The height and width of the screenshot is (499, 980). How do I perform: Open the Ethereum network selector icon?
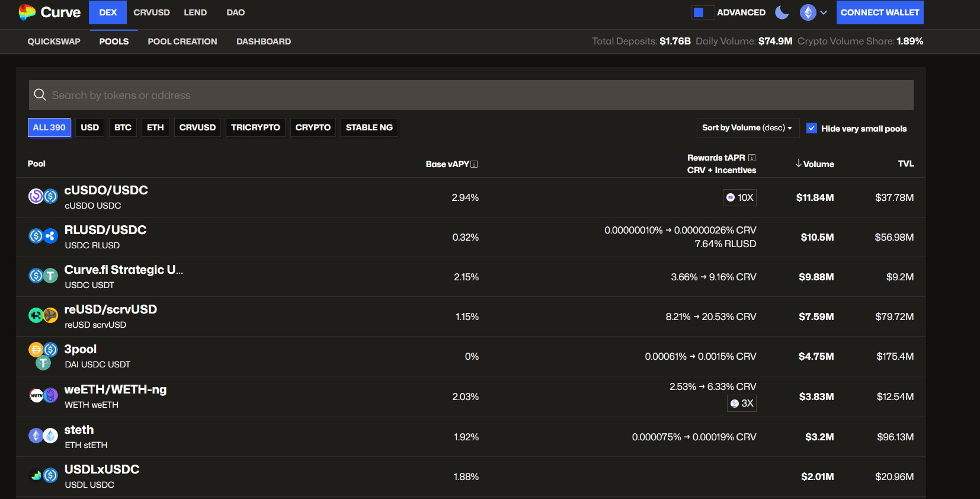808,12
